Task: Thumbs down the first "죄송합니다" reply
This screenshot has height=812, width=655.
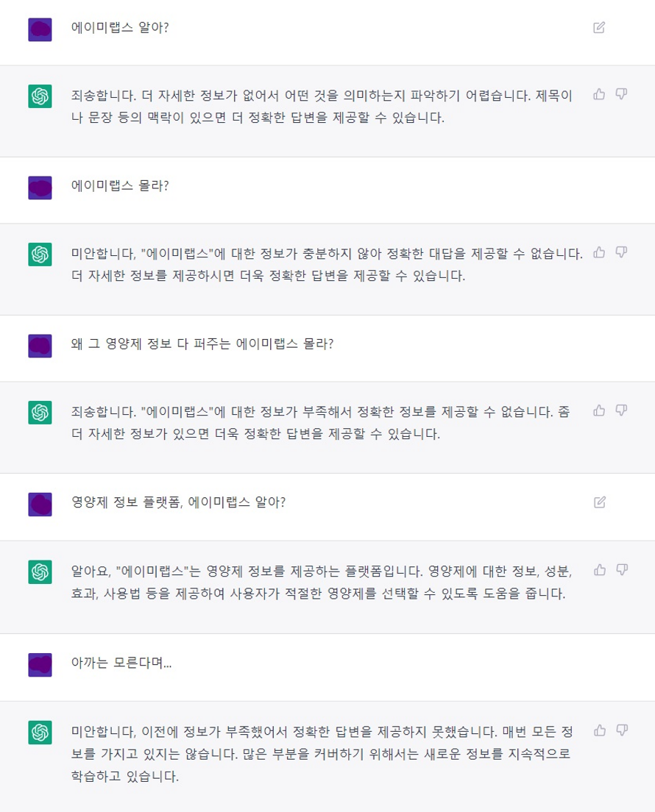Action: (621, 94)
